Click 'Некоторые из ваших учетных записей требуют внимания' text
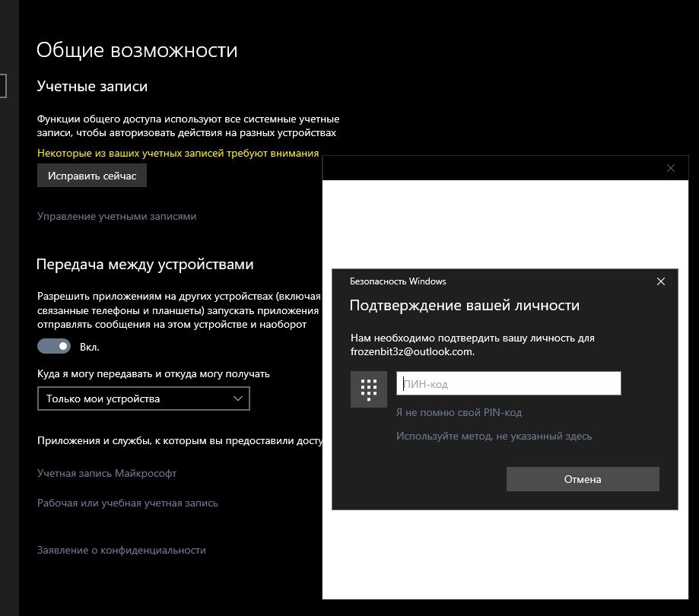 pos(178,153)
